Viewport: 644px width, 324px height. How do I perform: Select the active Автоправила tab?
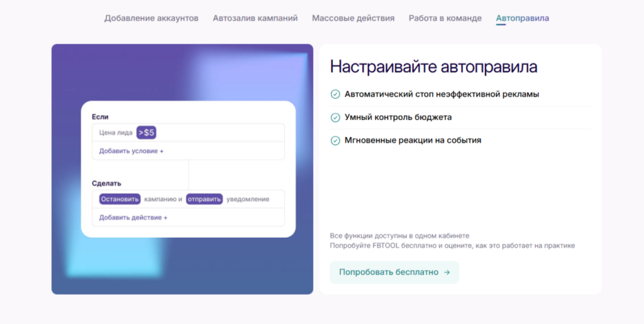[522, 18]
